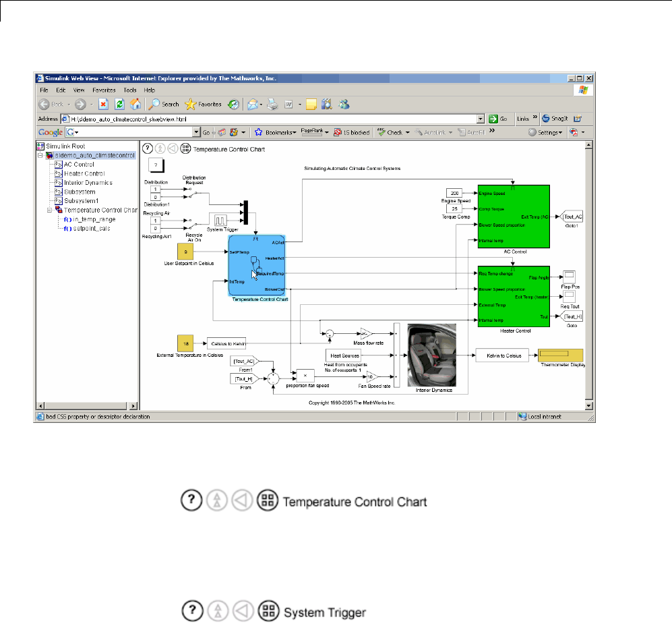Open Google toolbar Settings dropdown
Image resolution: width=672 pixels, height=628 pixels.
tap(545, 133)
